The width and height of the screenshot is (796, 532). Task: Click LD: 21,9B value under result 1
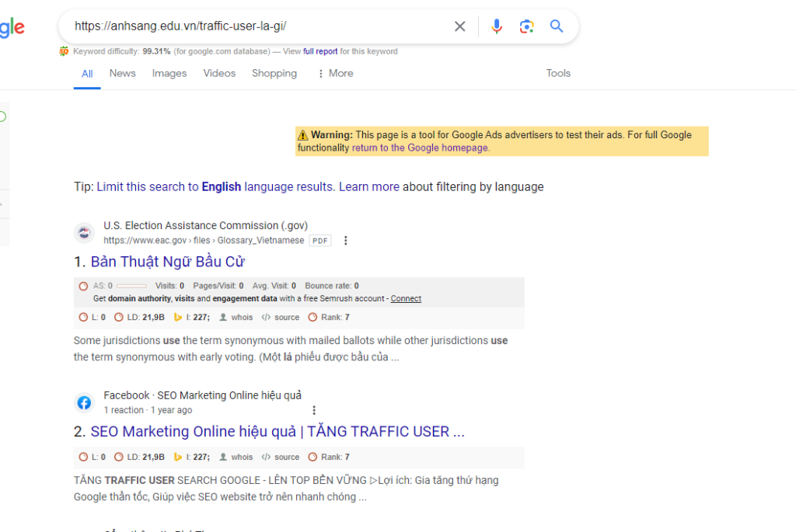point(145,318)
